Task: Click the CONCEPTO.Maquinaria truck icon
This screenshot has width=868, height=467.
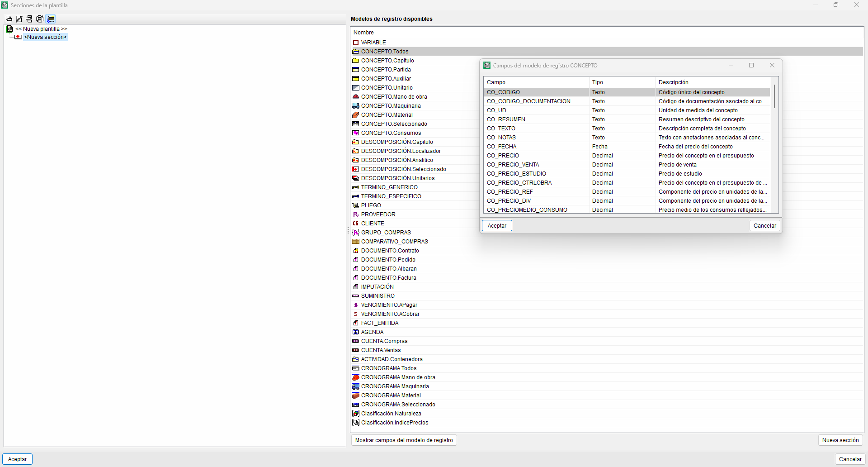Action: [356, 106]
